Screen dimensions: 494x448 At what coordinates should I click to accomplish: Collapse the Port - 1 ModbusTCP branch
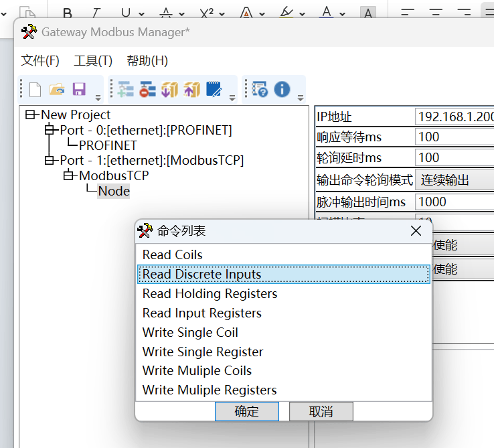click(x=50, y=160)
